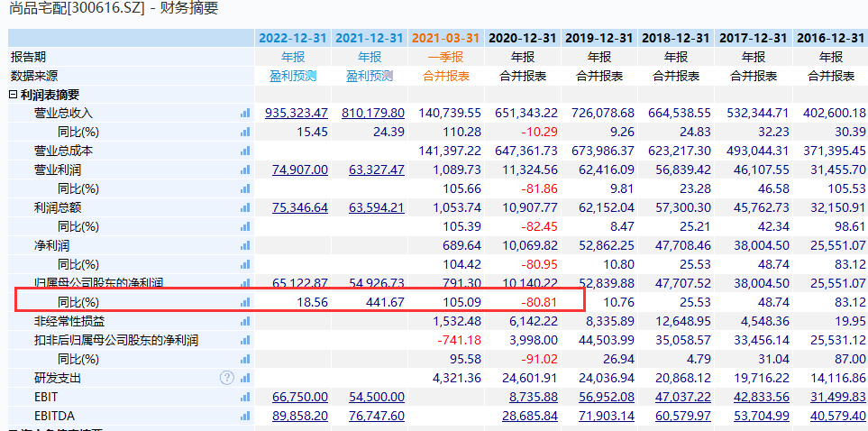Click the 盈利预测 link under 2021-12-31
This screenshot has width=868, height=431.
(369, 76)
